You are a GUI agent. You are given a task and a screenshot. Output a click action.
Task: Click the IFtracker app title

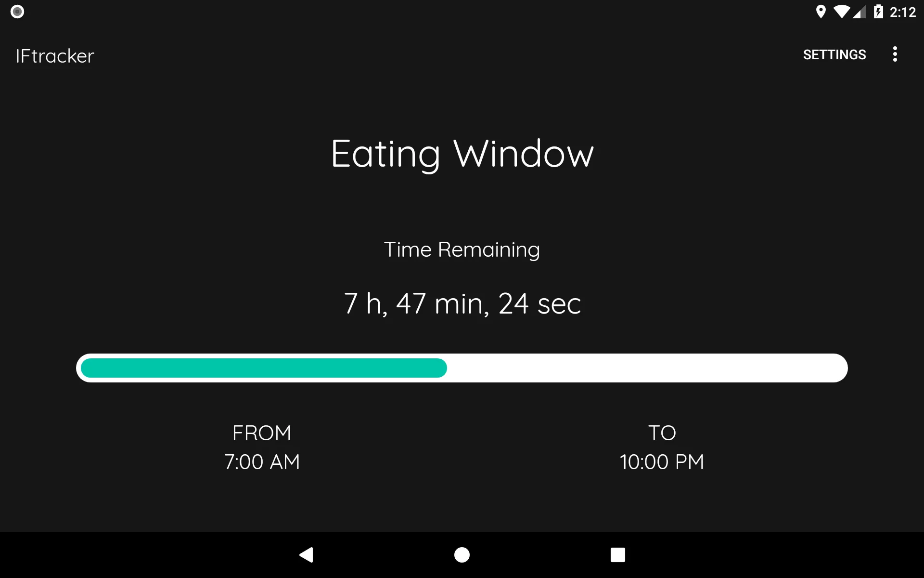tap(54, 54)
